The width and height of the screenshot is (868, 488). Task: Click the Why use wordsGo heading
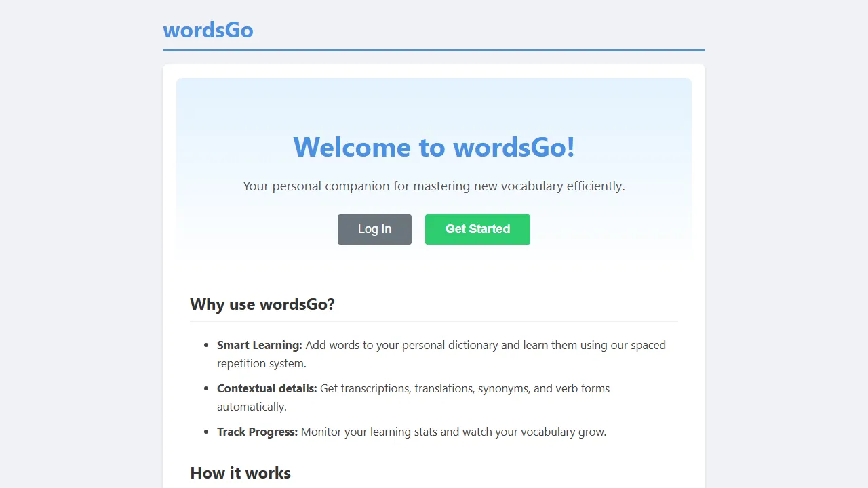[x=262, y=304]
